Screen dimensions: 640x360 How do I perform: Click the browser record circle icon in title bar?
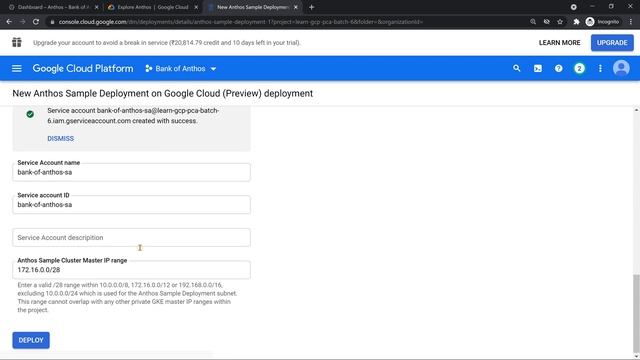[573, 7]
